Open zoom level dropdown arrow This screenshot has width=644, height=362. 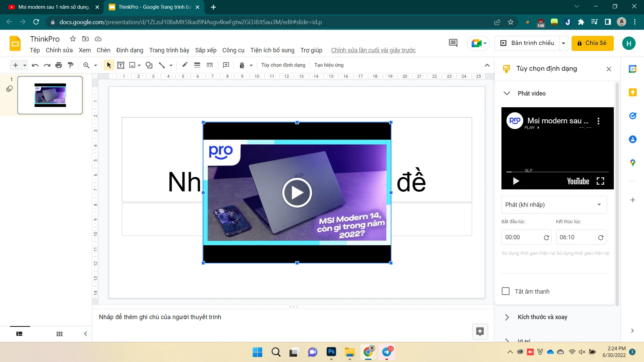click(x=96, y=65)
